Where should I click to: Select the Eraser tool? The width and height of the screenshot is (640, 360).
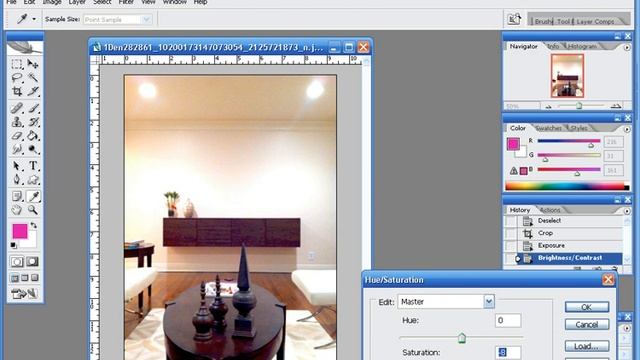[x=17, y=136]
